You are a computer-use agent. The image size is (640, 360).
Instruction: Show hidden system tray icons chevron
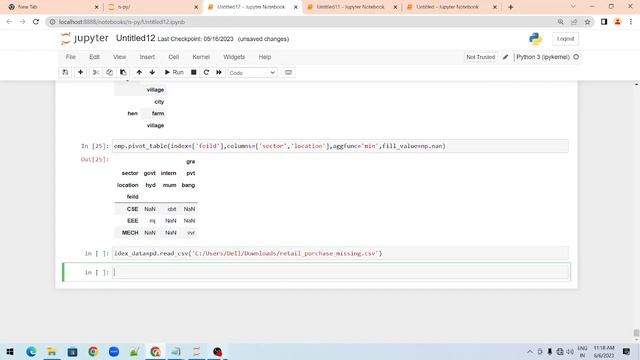530,351
